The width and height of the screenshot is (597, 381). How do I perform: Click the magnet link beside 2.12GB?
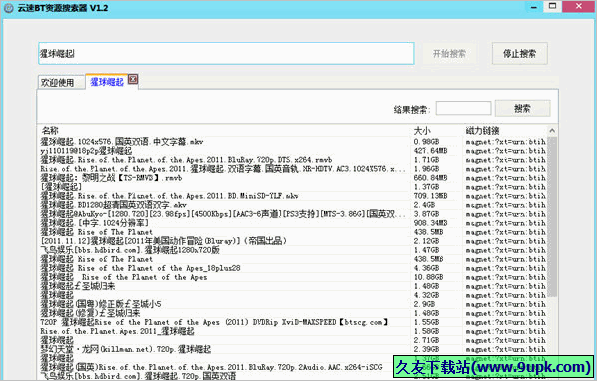506,241
